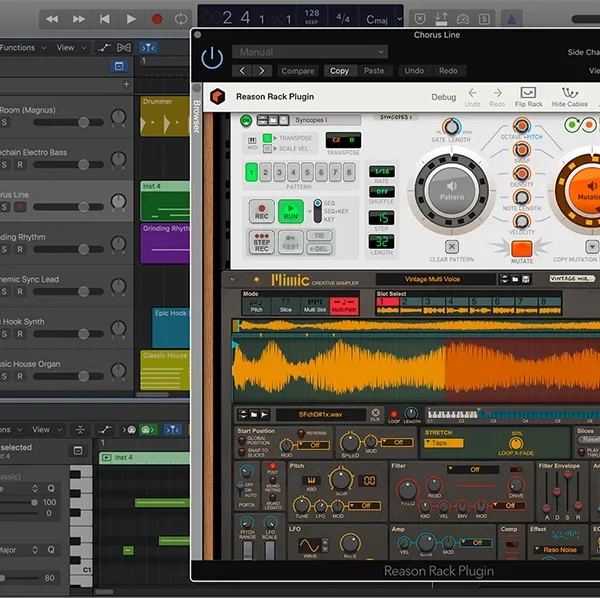The height and width of the screenshot is (598, 600).
Task: Click the large Pattern dial
Action: (452, 191)
